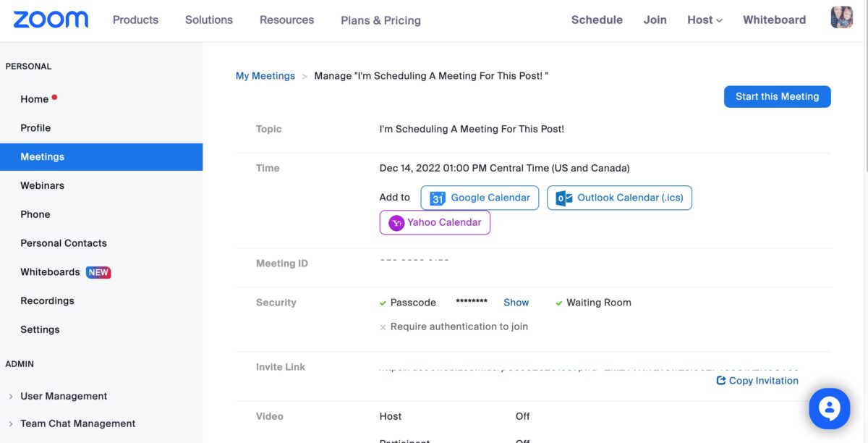The height and width of the screenshot is (443, 868).
Task: Open Whiteboard from the top bar
Action: (x=774, y=20)
